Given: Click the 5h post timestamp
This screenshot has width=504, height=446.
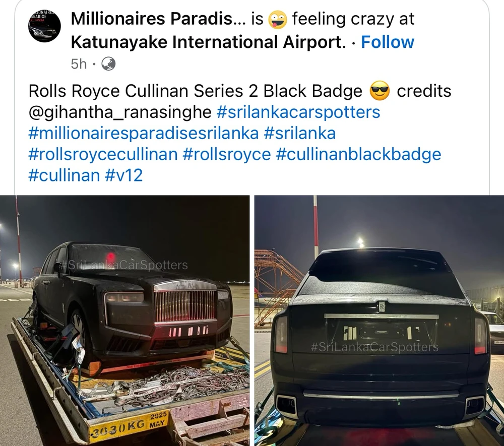Looking at the screenshot, I should click(x=79, y=64).
